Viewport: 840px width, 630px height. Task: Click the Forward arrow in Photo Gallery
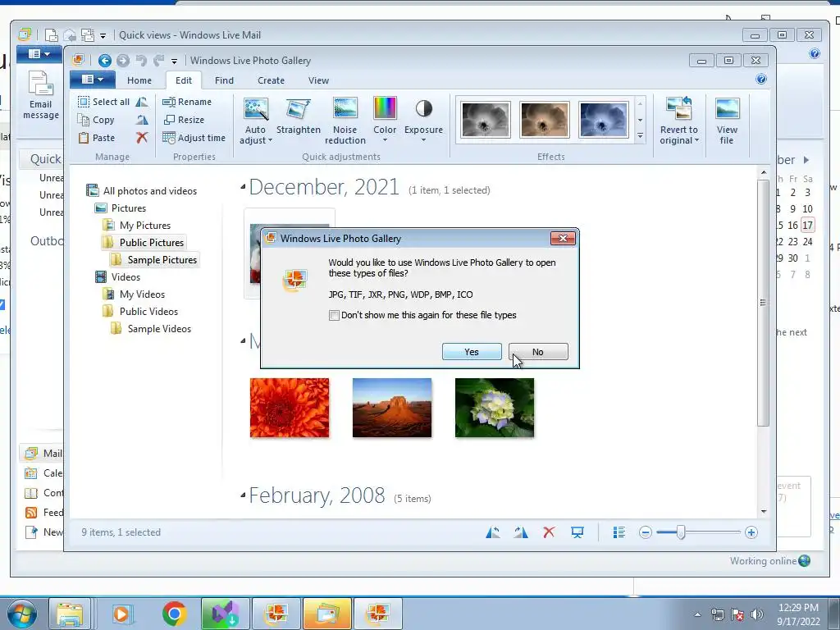tap(123, 61)
